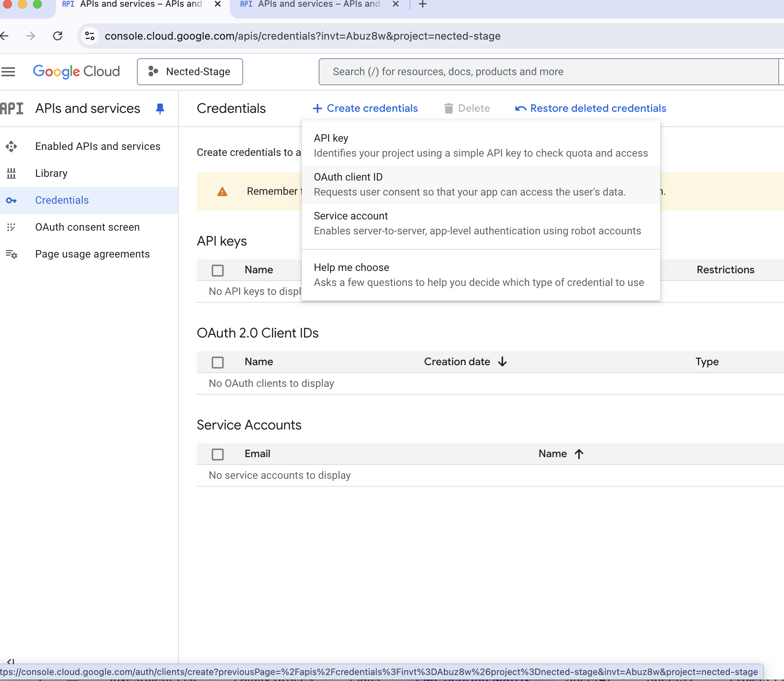The height and width of the screenshot is (681, 784).
Task: Check the API keys select-all checkbox
Action: [217, 270]
